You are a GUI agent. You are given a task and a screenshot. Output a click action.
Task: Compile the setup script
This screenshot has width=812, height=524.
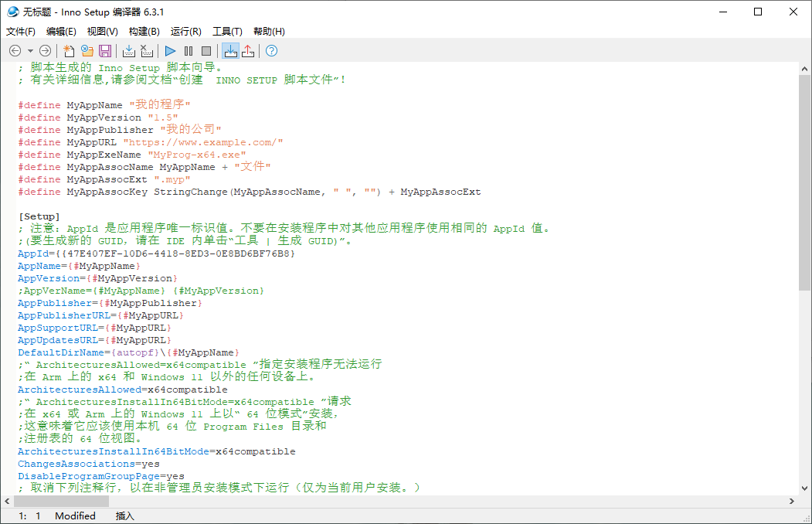128,51
